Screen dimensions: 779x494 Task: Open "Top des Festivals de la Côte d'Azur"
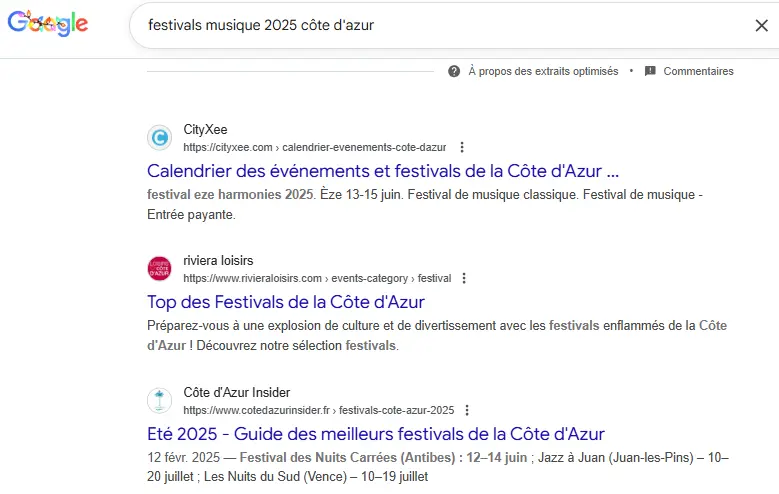click(x=286, y=301)
